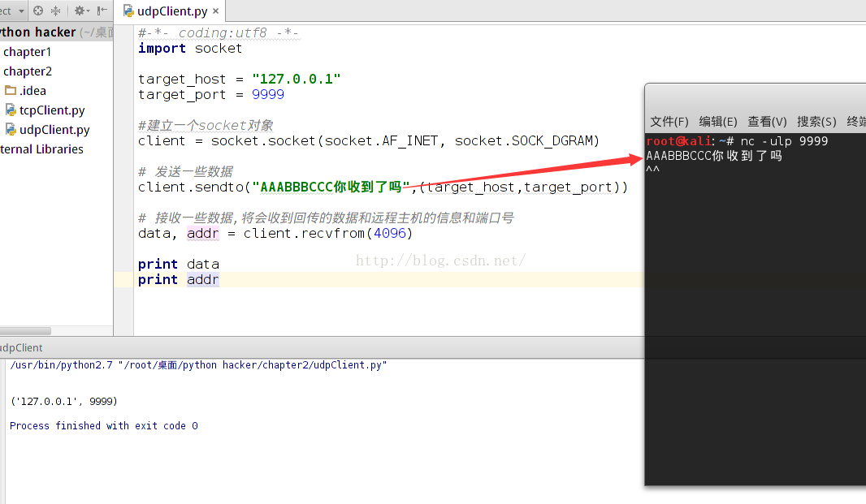Image resolution: width=866 pixels, height=504 pixels.
Task: Open tcpClient.py from project tree
Action: click(52, 110)
